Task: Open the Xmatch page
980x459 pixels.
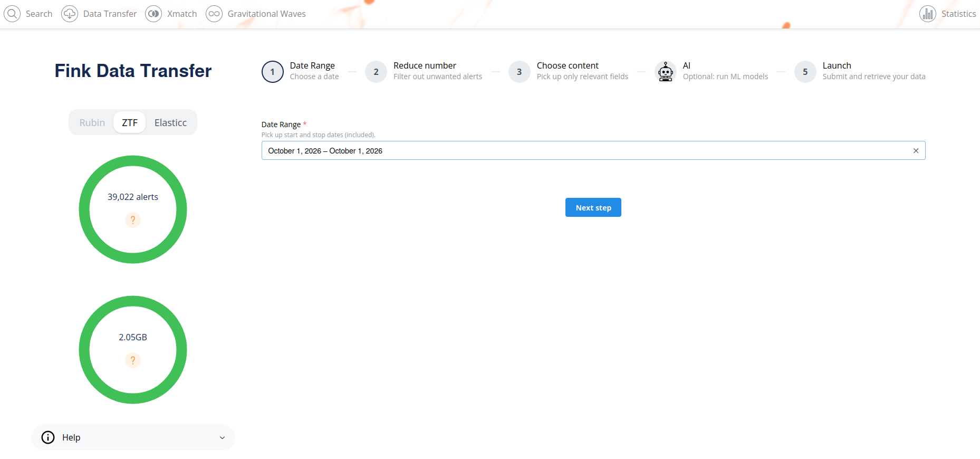Action: coord(182,14)
